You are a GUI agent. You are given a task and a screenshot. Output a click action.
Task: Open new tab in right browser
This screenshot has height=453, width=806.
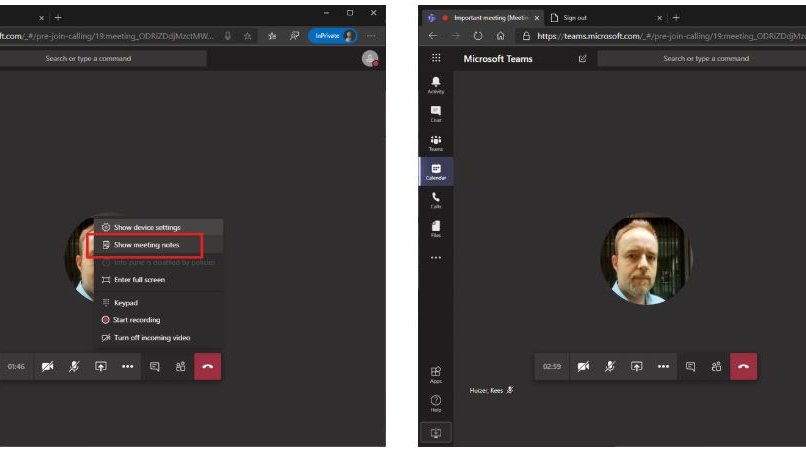tap(676, 17)
